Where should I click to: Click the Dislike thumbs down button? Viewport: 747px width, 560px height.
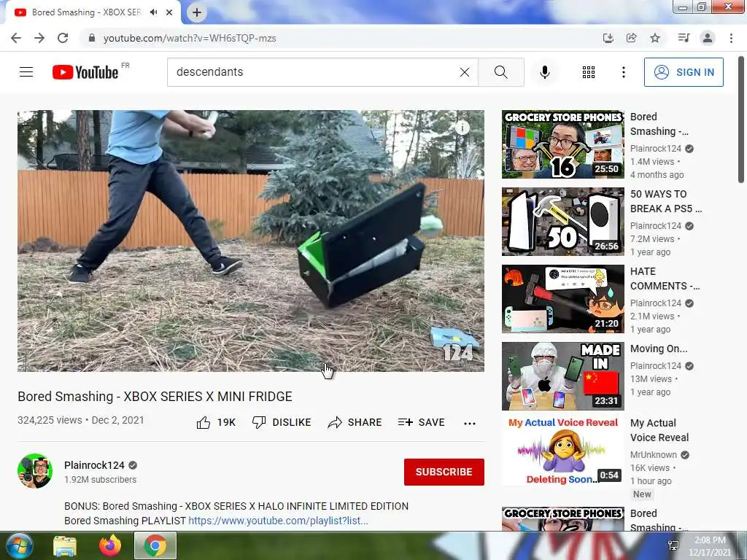[x=282, y=422]
